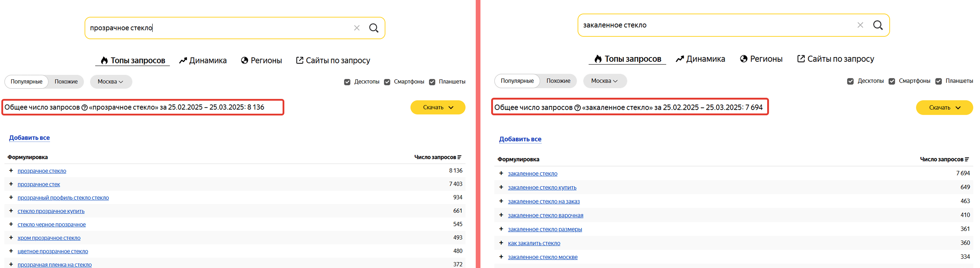Uncheck 'Десктопы' checkbox in the left panel
980x268 pixels.
(347, 82)
